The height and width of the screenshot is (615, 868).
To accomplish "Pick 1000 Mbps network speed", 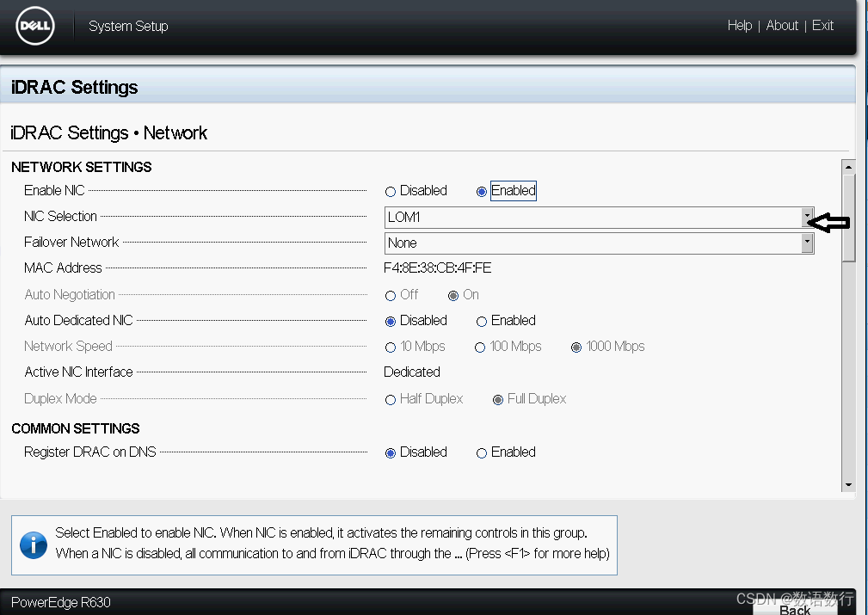I will [x=576, y=347].
